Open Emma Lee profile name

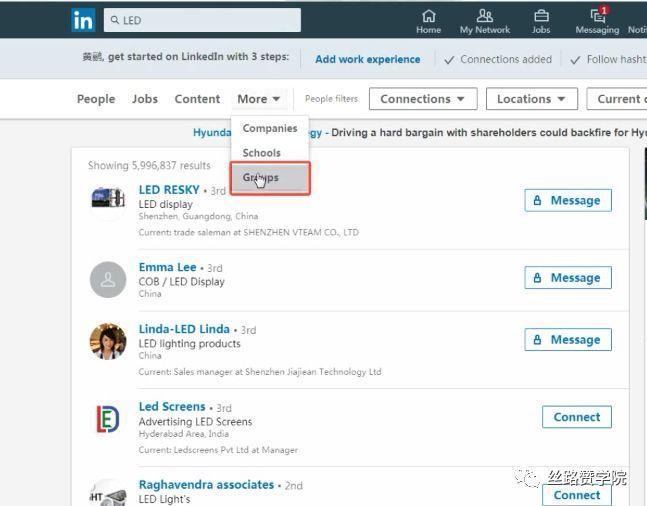pos(168,267)
